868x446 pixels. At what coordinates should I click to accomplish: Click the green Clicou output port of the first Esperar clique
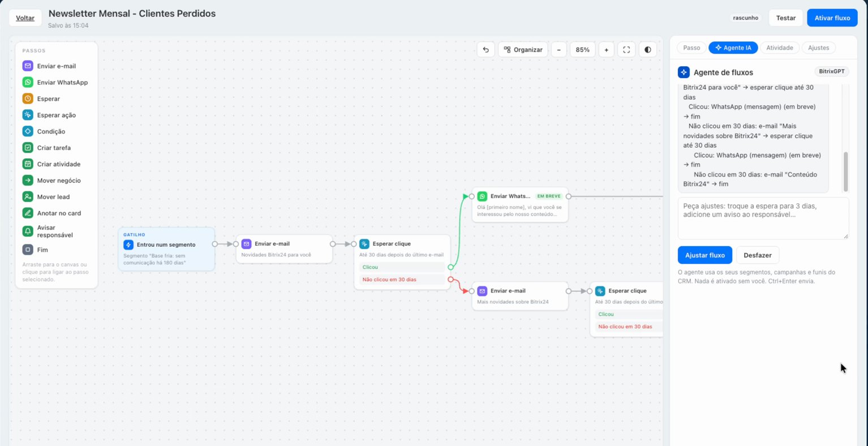450,267
